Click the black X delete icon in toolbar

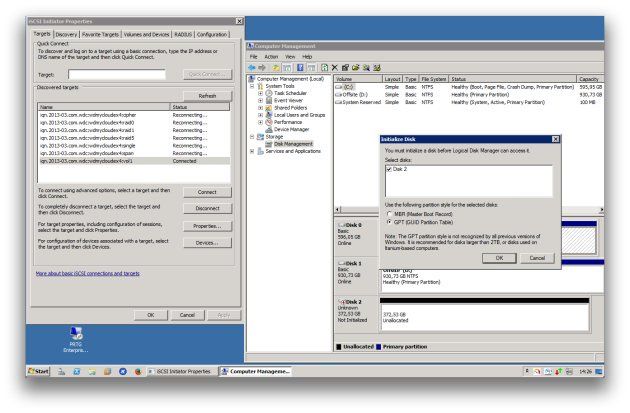334,67
